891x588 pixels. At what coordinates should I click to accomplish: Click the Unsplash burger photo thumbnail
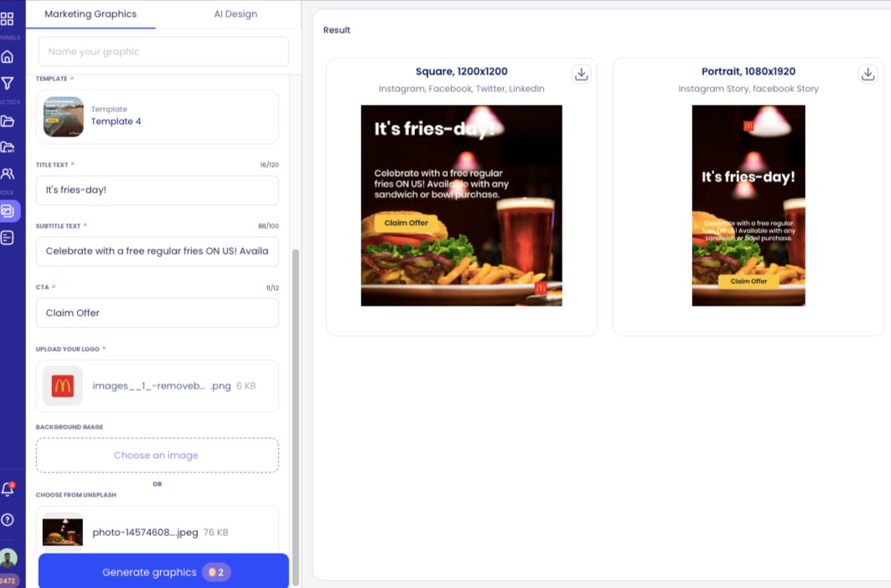pyautogui.click(x=63, y=533)
